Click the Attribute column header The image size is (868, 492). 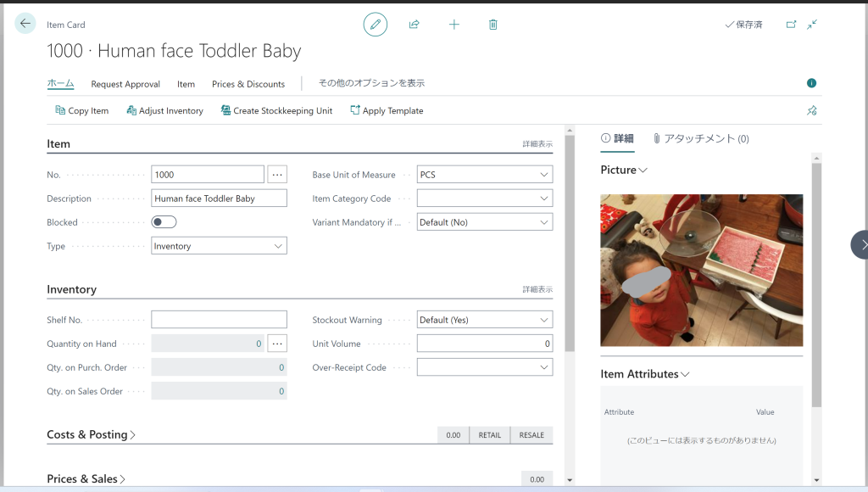619,412
